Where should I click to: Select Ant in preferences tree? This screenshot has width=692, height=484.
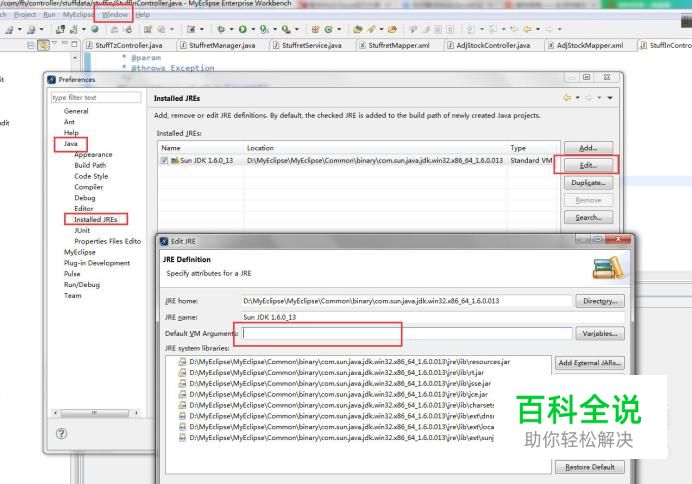[69, 122]
